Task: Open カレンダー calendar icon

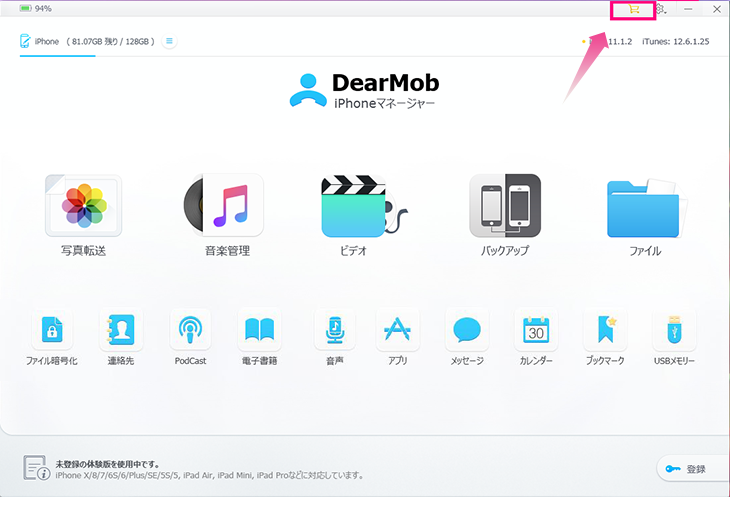Action: click(536, 329)
